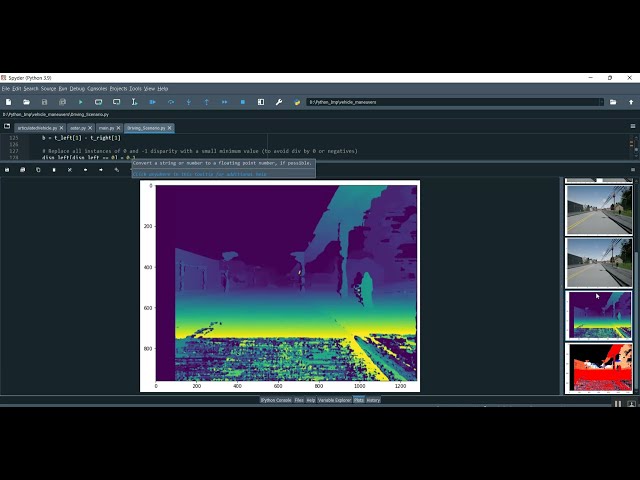The image size is (640, 480).
Task: Open the Run menu
Action: [x=63, y=89]
